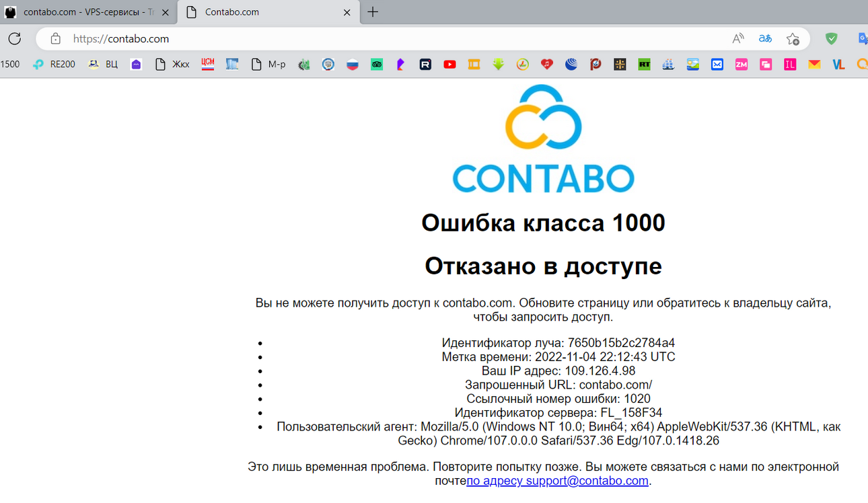Click the translate page icon

pos(765,38)
